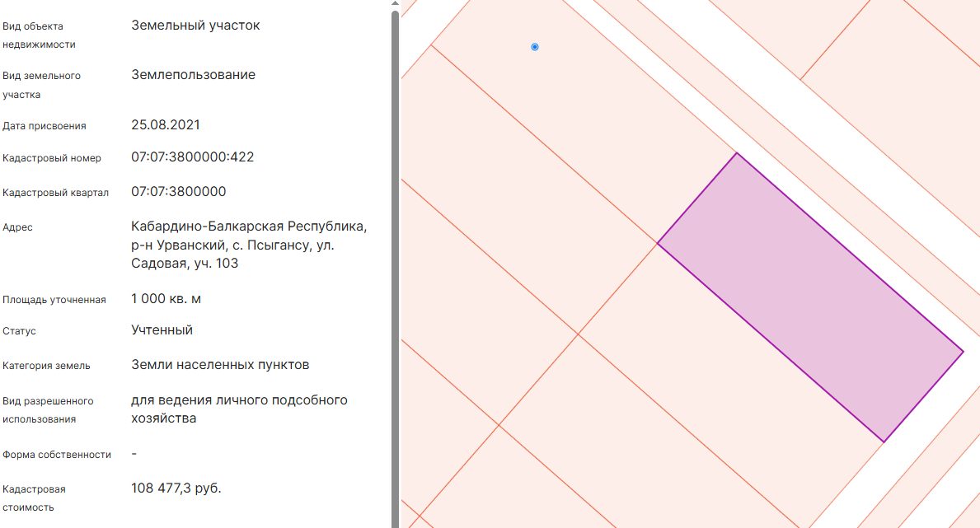Click the info panel vertical scrollbar

(395, 269)
